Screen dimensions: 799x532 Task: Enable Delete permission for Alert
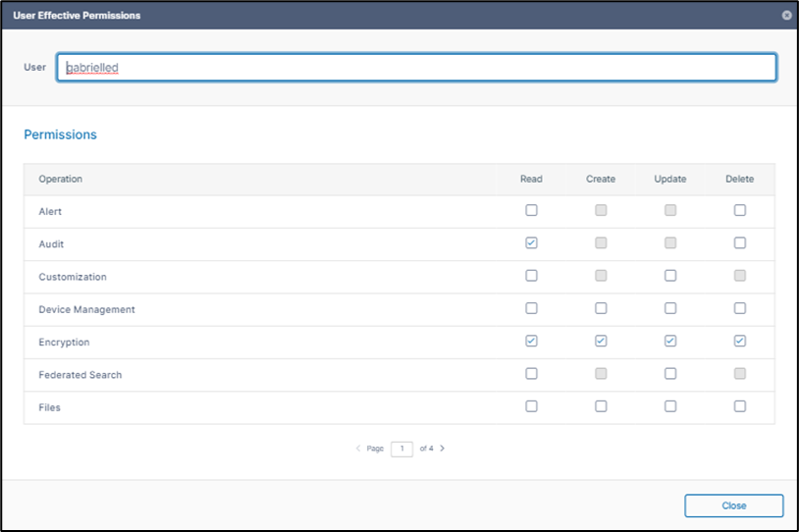pyautogui.click(x=739, y=210)
